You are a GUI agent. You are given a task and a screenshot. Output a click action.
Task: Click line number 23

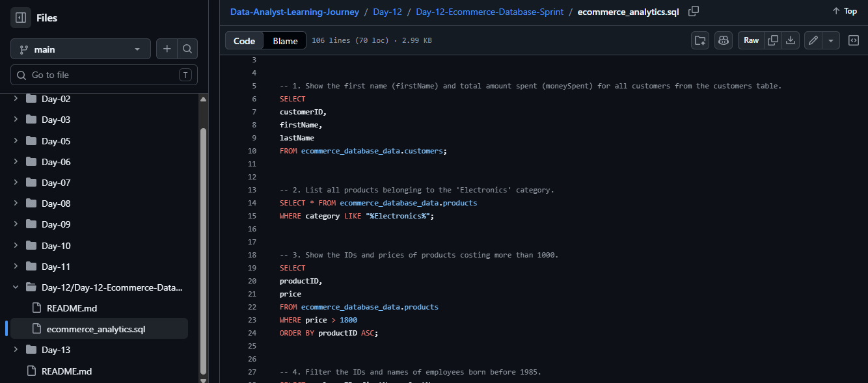(x=252, y=320)
